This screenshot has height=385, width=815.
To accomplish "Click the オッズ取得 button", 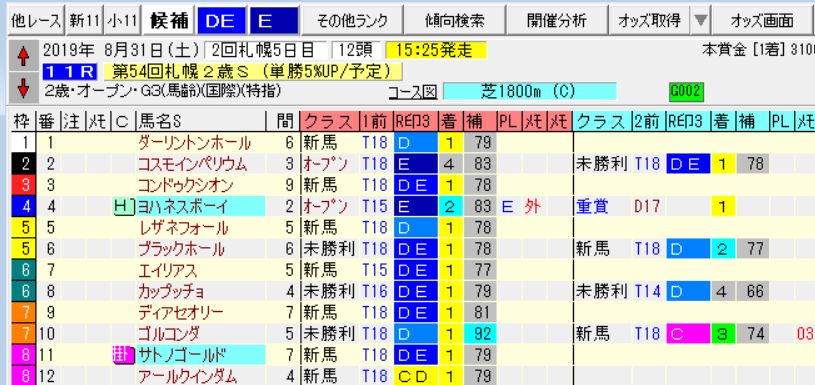I will click(649, 21).
